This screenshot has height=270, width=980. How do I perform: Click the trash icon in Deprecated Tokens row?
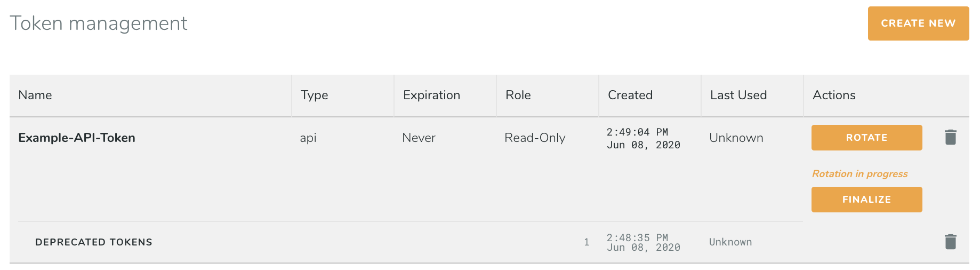pyautogui.click(x=950, y=242)
